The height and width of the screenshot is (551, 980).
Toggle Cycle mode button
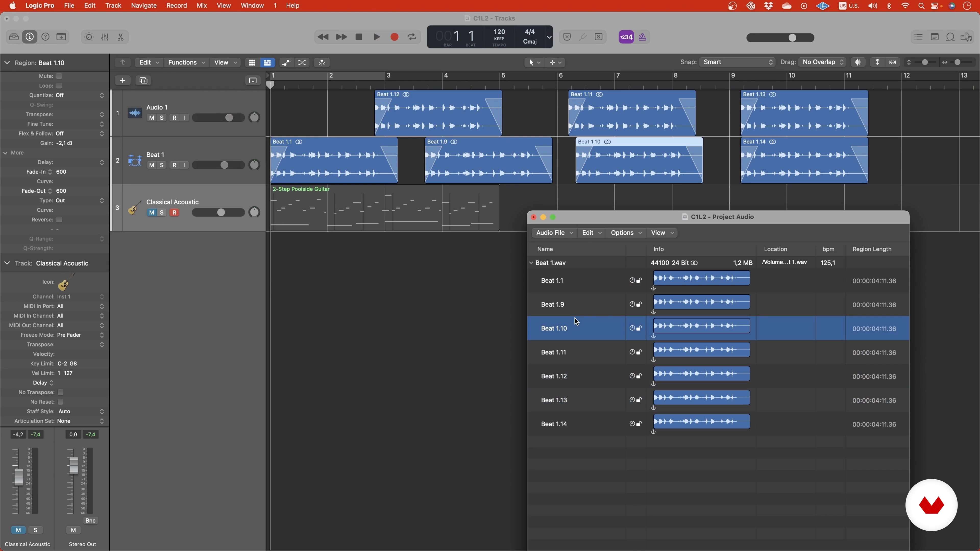pyautogui.click(x=412, y=37)
